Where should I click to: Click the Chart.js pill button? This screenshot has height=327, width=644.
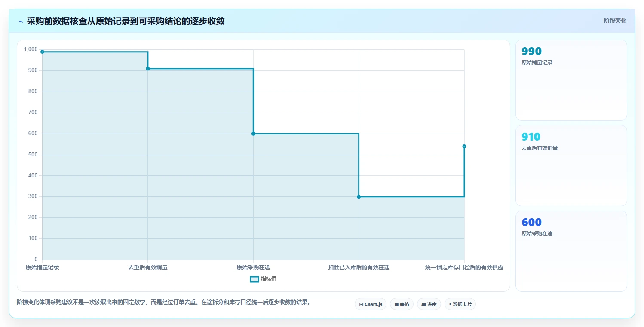coord(371,304)
